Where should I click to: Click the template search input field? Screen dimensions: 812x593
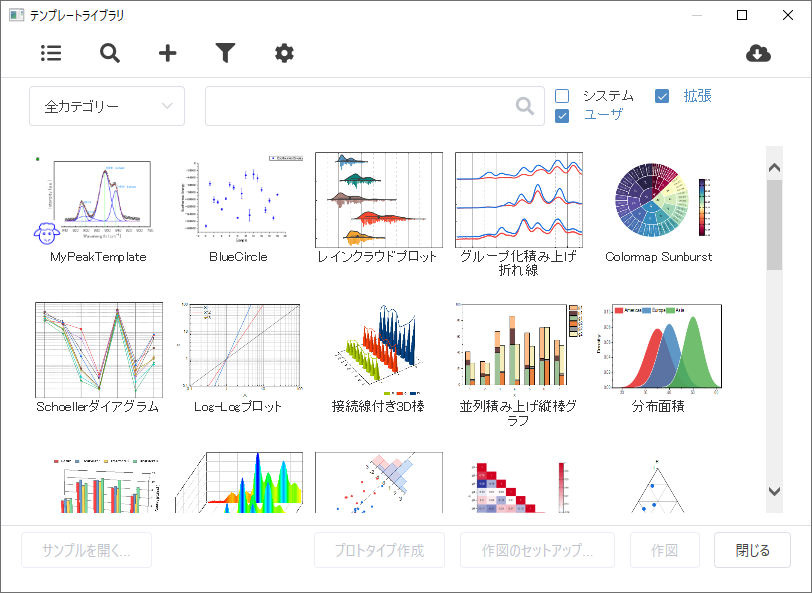pos(375,106)
